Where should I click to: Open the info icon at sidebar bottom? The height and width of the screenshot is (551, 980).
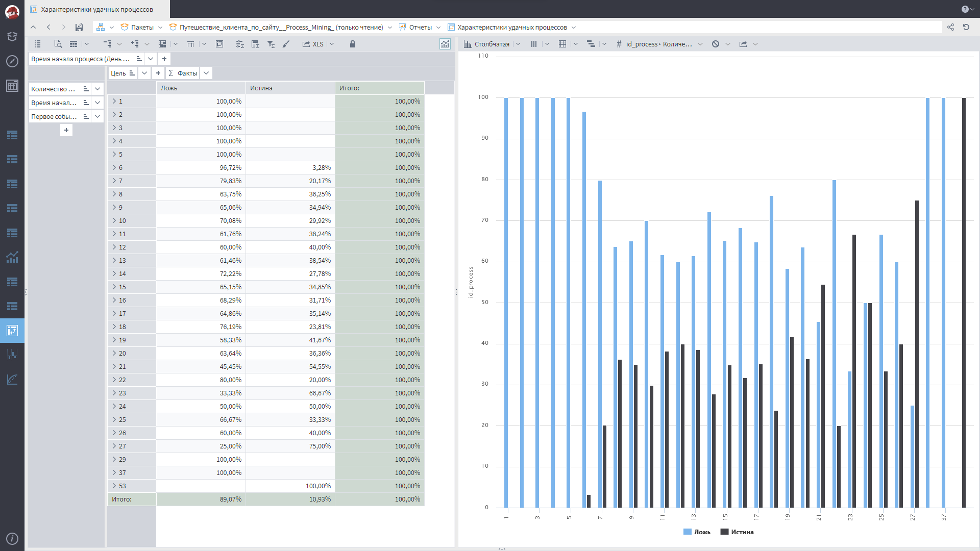click(x=12, y=539)
